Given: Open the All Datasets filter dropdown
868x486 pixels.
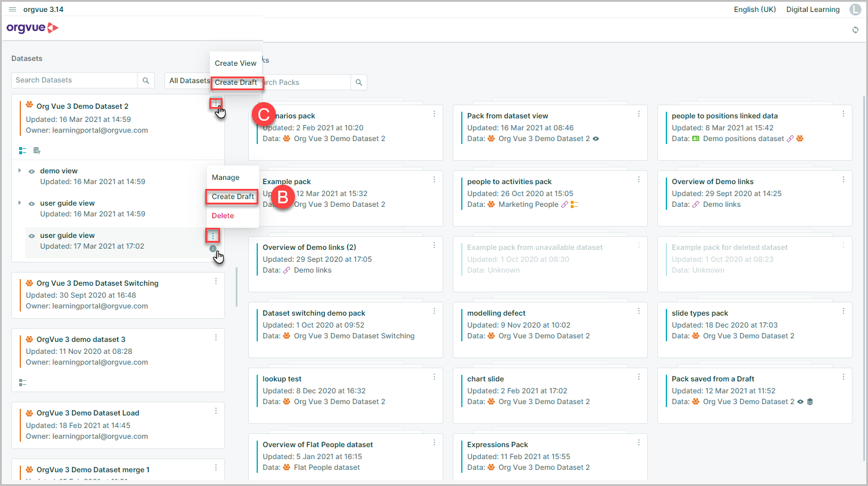Looking at the screenshot, I should point(189,81).
